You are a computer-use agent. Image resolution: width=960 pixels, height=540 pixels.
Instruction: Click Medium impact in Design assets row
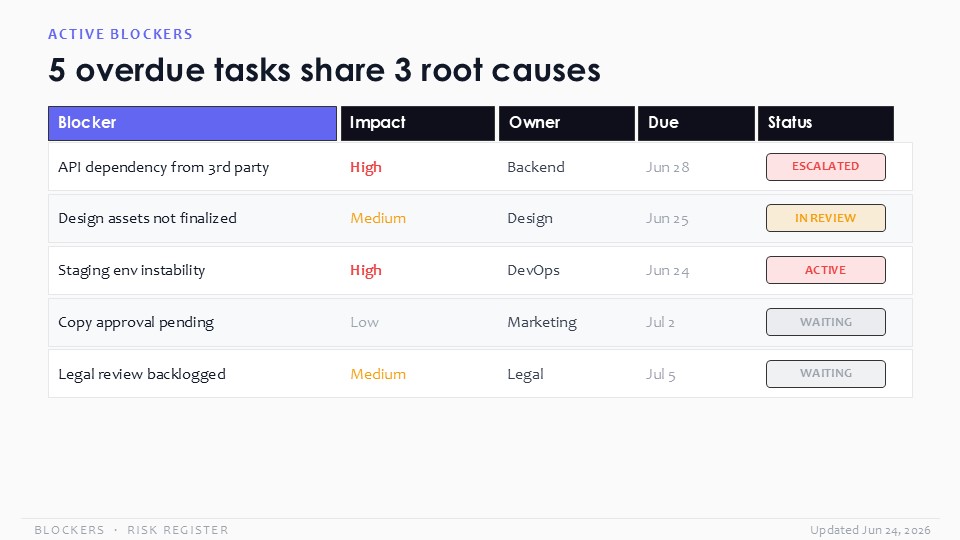point(378,219)
